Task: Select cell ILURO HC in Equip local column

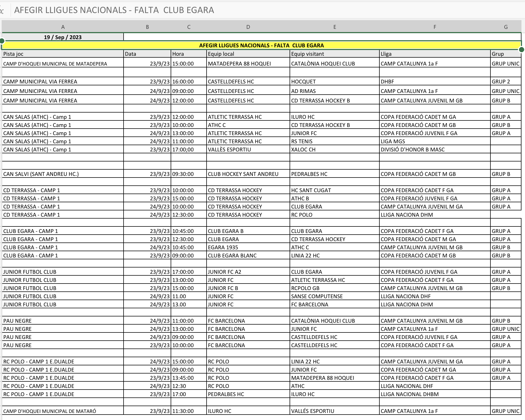Action: pos(248,411)
